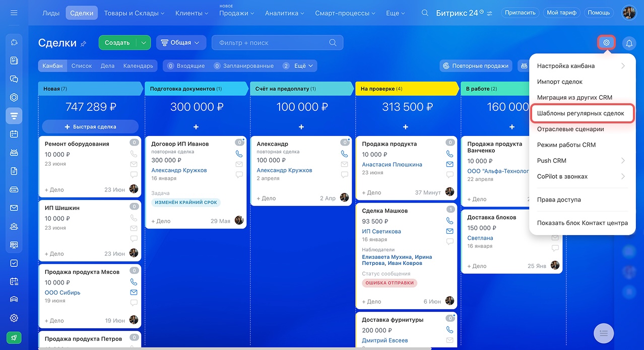Screen dimensions: 644x350
Task: Open ООО Сибирь client link
Action: pos(62,293)
